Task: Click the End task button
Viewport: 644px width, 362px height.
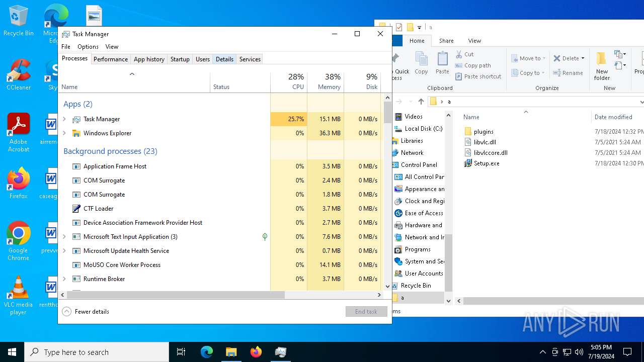Action: (x=366, y=312)
